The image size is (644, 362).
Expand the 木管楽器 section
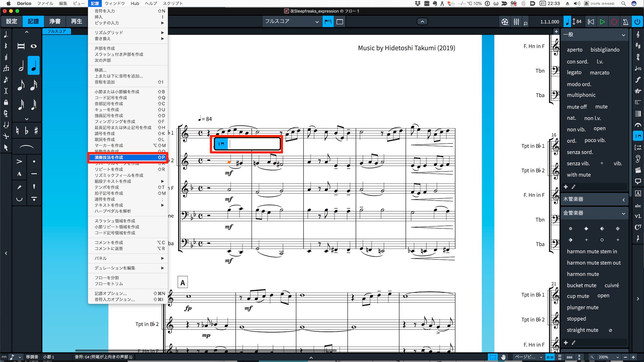click(x=623, y=200)
